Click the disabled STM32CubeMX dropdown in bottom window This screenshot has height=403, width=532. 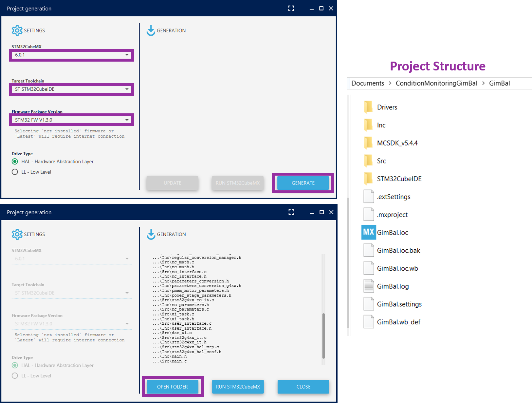click(x=72, y=259)
